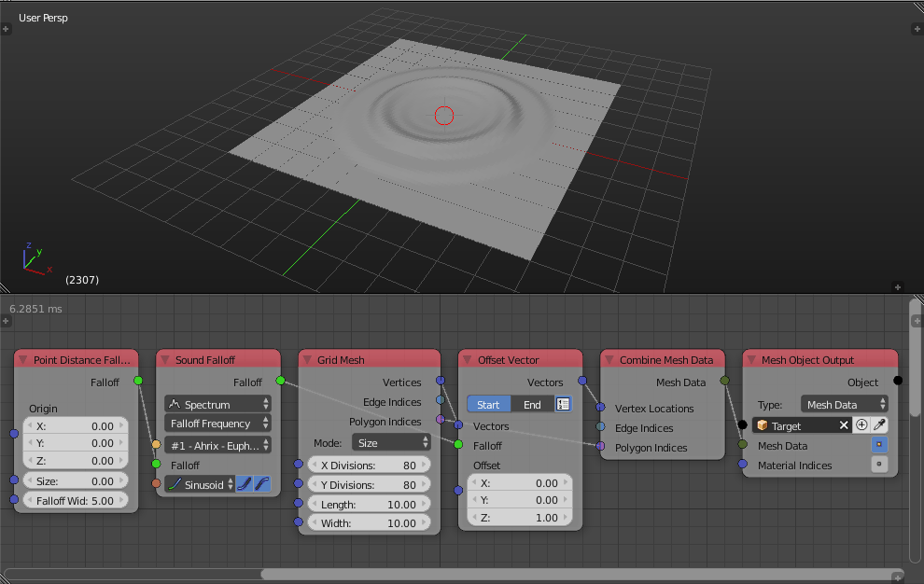The image size is (924, 584).
Task: Open the Spectrum type dropdown
Action: tap(217, 404)
